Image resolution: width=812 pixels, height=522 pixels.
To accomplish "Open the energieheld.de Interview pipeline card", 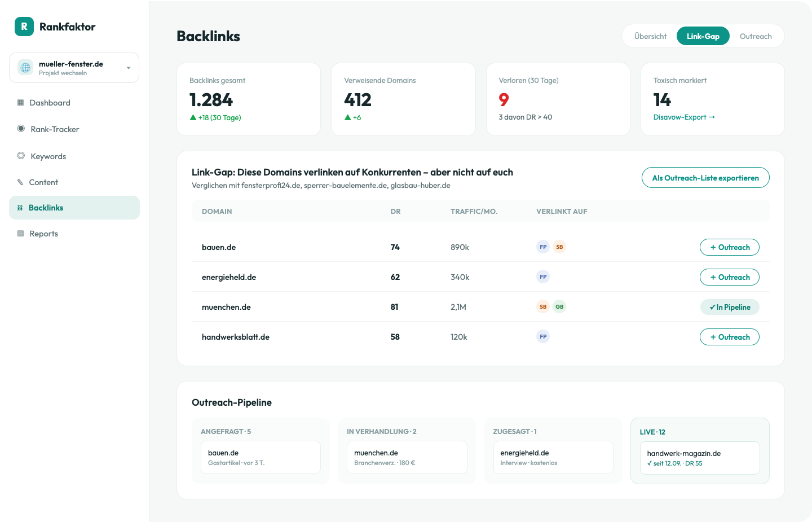I will pos(553,457).
